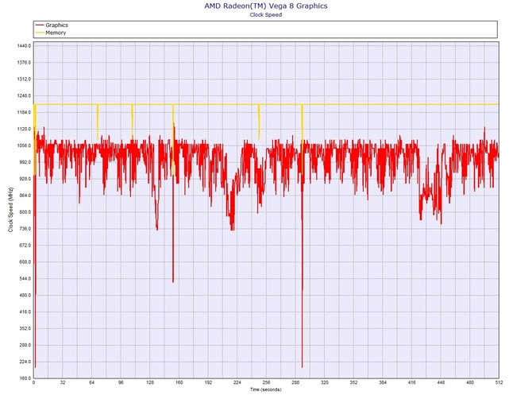The width and height of the screenshot is (532, 399).
Task: Click the 'Time (seconds)' horizontal axis label
Action: pyautogui.click(x=266, y=389)
